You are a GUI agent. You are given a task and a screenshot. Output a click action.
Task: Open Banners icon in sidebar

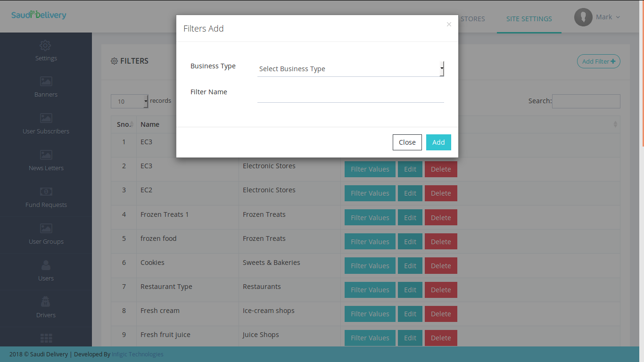pos(46,82)
